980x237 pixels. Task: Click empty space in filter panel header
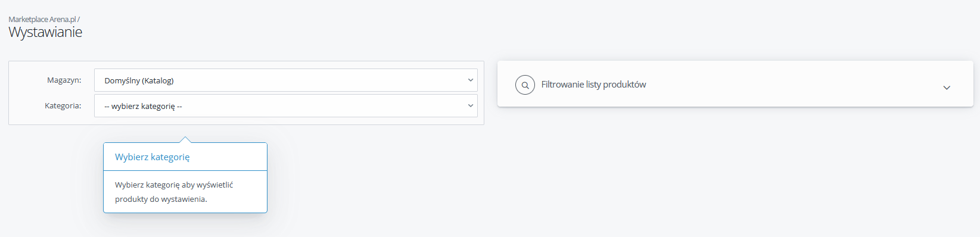click(x=792, y=85)
